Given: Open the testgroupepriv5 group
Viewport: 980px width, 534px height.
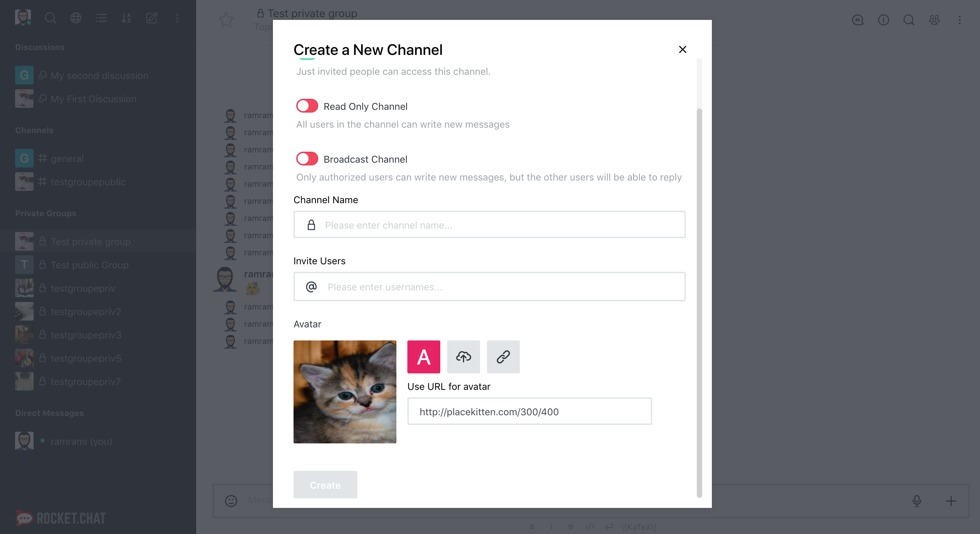Looking at the screenshot, I should pyautogui.click(x=98, y=358).
